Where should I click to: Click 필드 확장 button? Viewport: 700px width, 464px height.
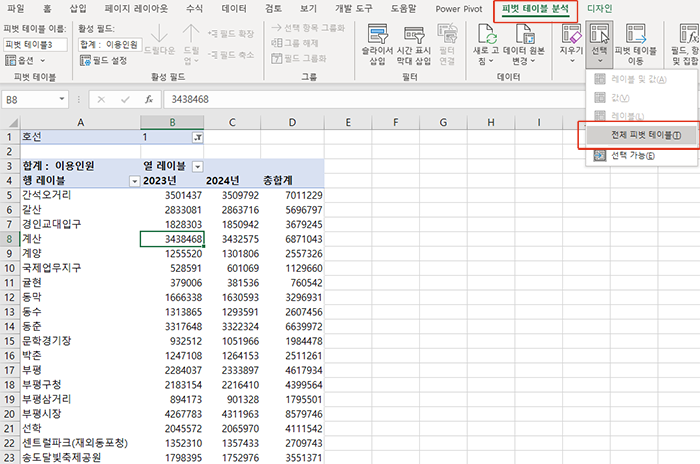point(231,34)
